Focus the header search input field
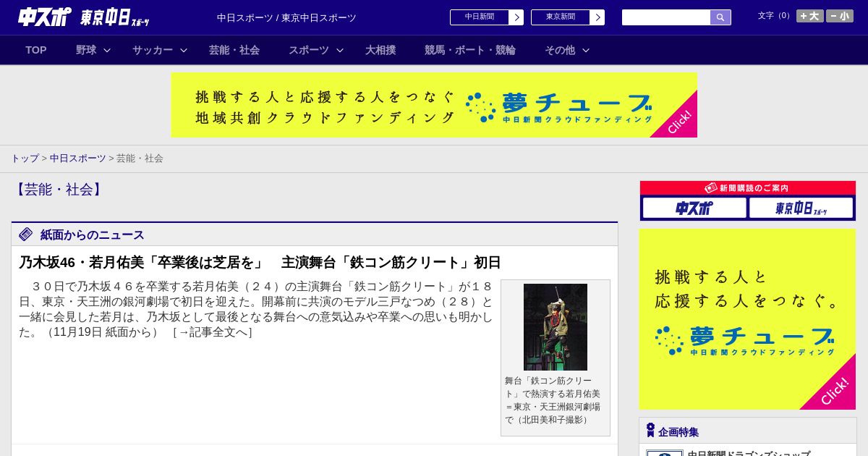 pyautogui.click(x=666, y=17)
